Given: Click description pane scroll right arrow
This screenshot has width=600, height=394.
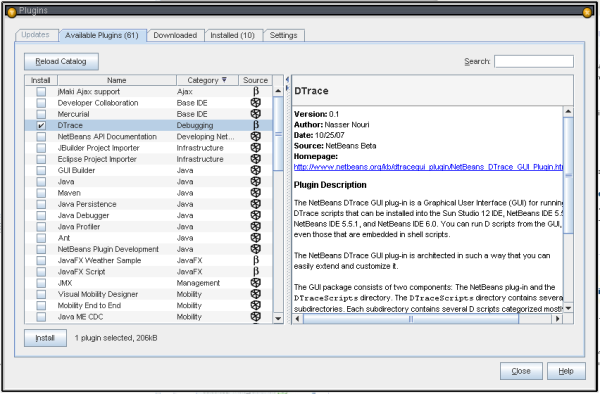Looking at the screenshot, I should click(x=558, y=319).
